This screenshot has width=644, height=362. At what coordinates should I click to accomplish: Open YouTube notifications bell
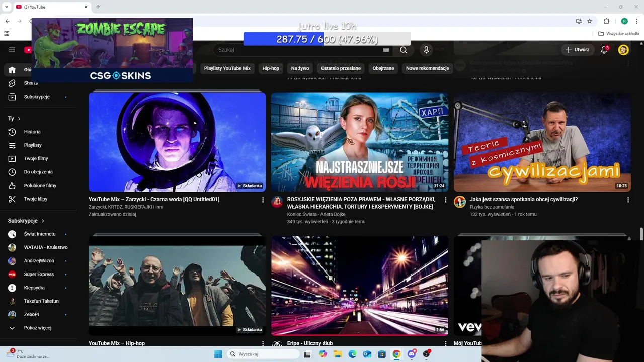pos(605,50)
